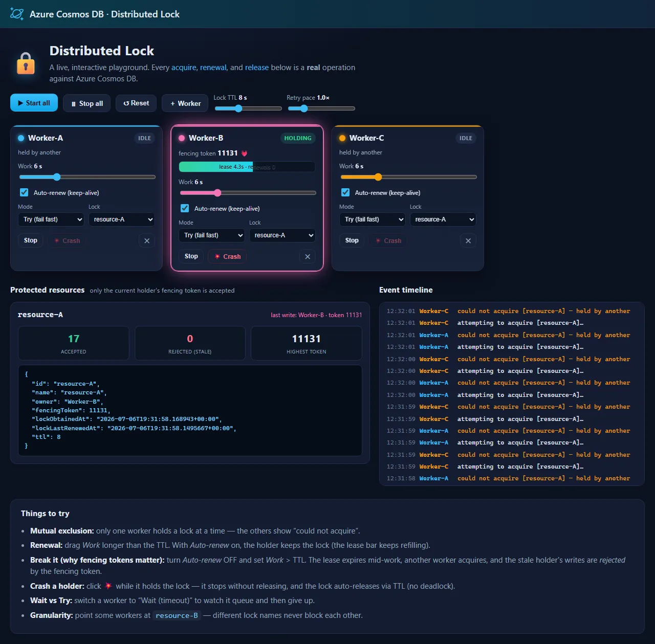
Task: Remove Worker-A with its X icon
Action: click(x=147, y=241)
